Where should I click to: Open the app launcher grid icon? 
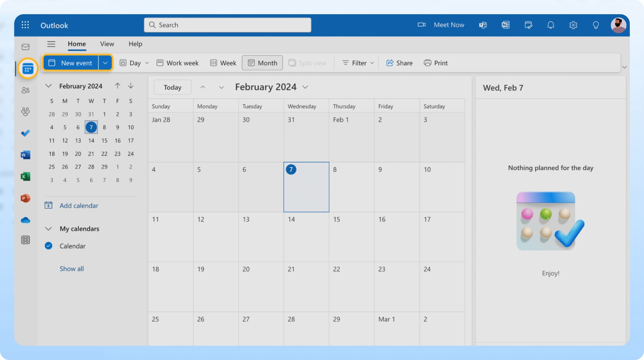[25, 25]
